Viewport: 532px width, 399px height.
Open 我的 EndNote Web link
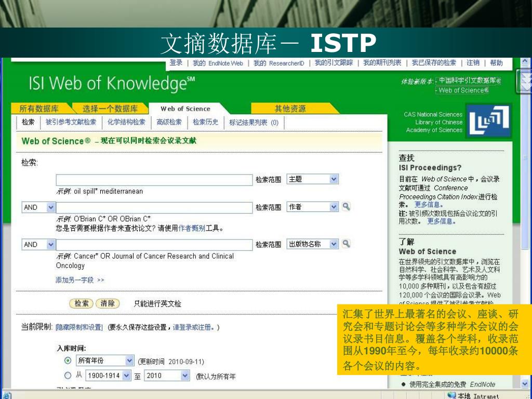click(218, 63)
